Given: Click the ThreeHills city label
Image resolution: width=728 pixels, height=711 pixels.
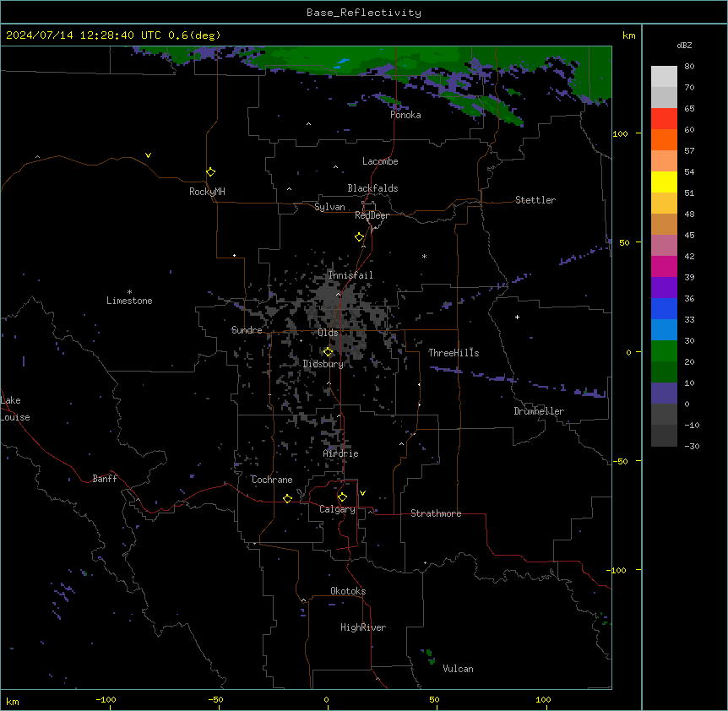Looking at the screenshot, I should tap(454, 353).
